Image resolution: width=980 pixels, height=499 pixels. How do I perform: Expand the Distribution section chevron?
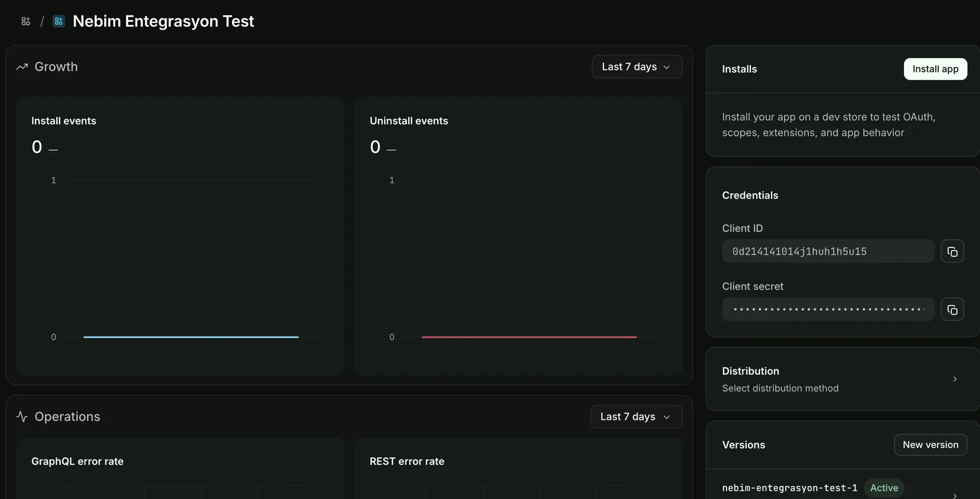coord(955,379)
